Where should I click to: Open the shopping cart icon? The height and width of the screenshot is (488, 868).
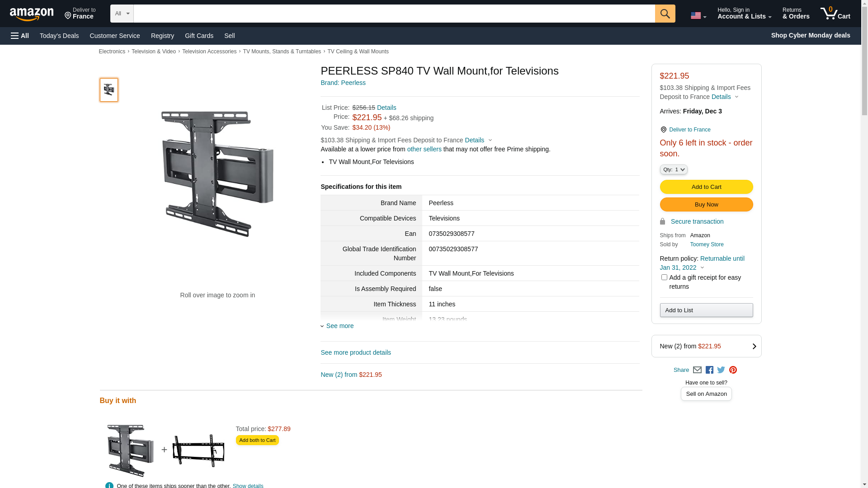[835, 14]
